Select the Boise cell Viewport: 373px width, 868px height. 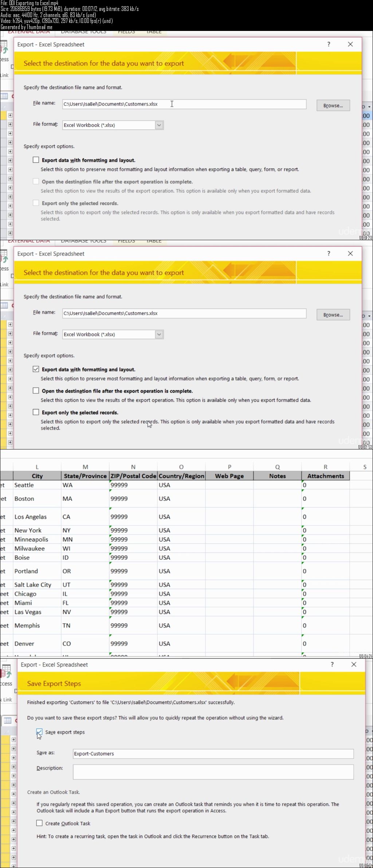[37, 558]
